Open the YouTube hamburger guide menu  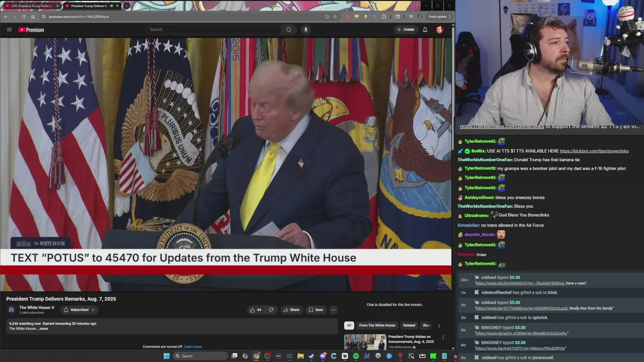(9, 30)
